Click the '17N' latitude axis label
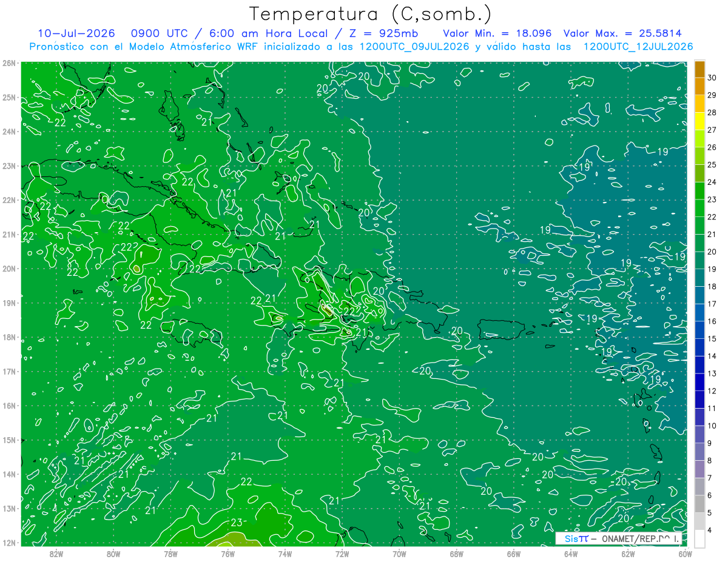728x562 pixels. pyautogui.click(x=9, y=371)
